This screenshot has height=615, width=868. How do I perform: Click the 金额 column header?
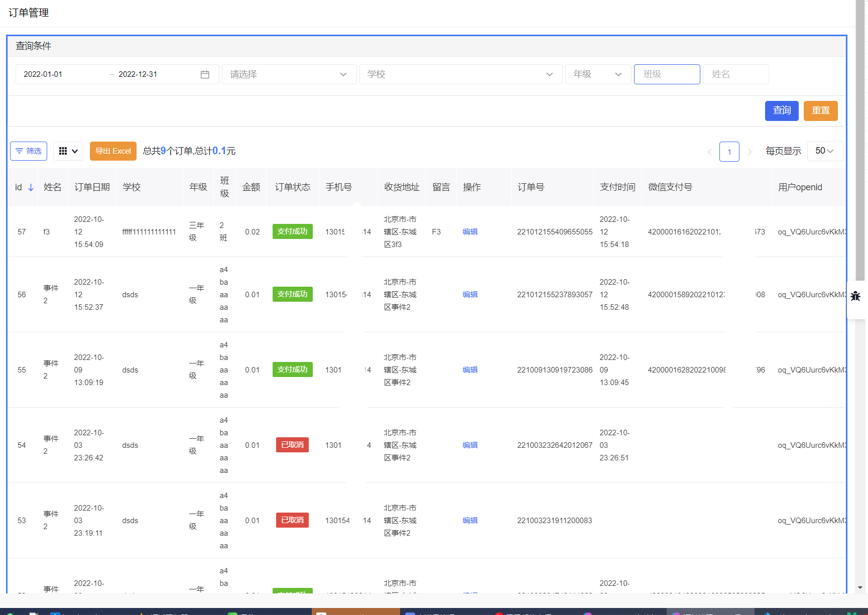point(251,187)
